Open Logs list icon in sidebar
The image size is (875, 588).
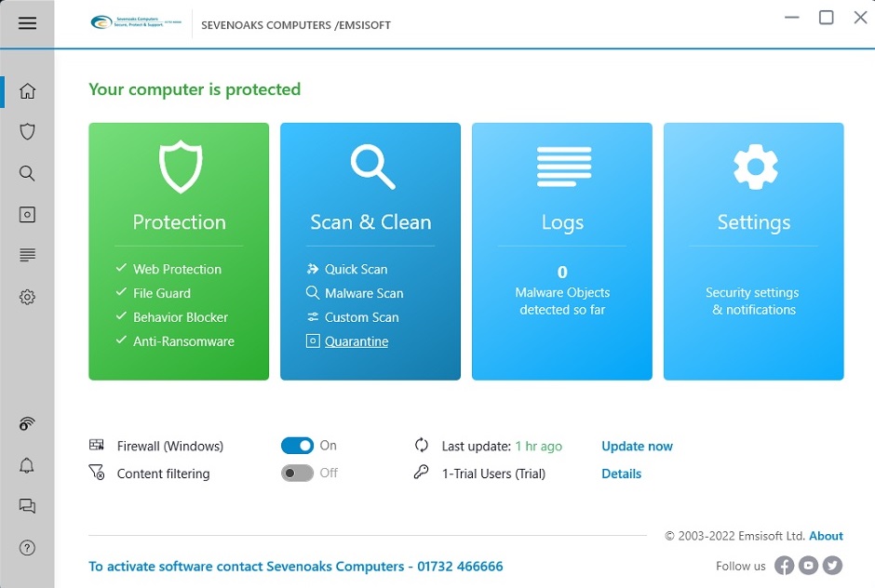27,255
